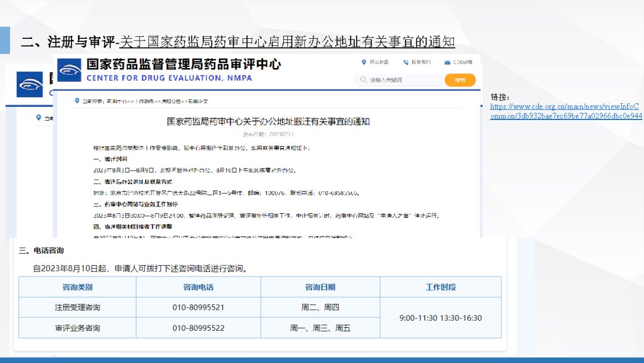Select the 咨询类别 column header
The width and height of the screenshot is (644, 363).
click(78, 287)
